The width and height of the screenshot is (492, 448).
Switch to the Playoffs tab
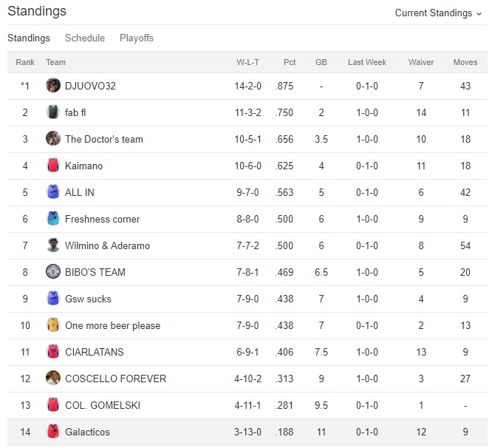pyautogui.click(x=137, y=38)
